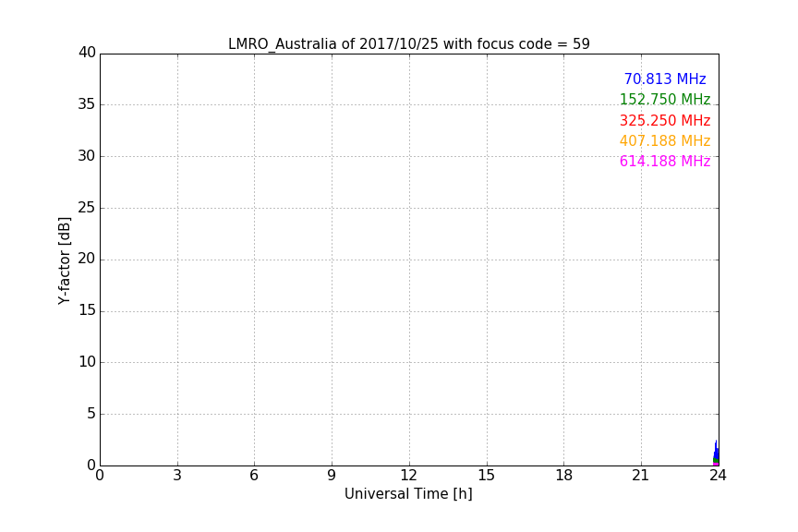This screenshot has width=798, height=532.
Task: Click the Y-factor [dB] axis label
Action: 64,260
